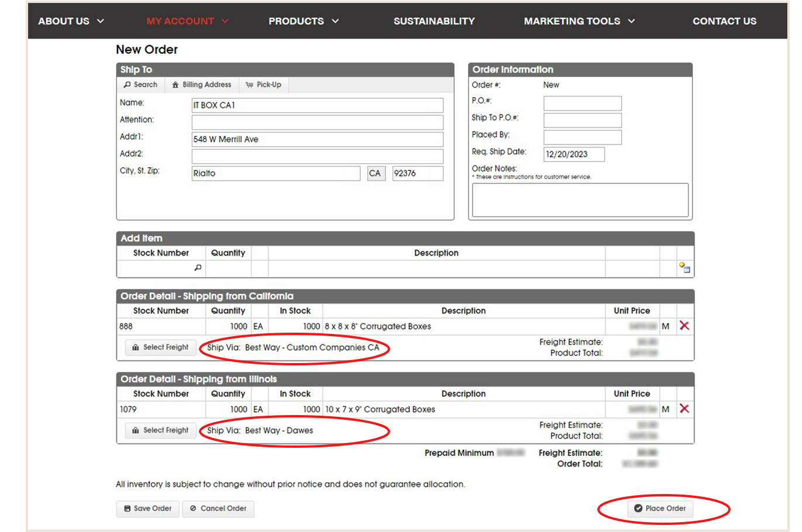Click the Add Item quantity field
The image size is (802, 532).
click(x=228, y=268)
